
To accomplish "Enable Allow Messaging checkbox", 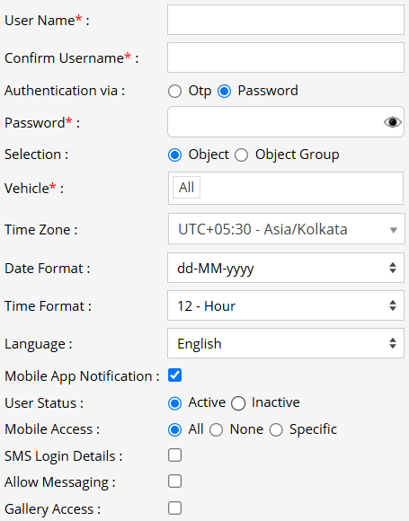I will click(175, 482).
